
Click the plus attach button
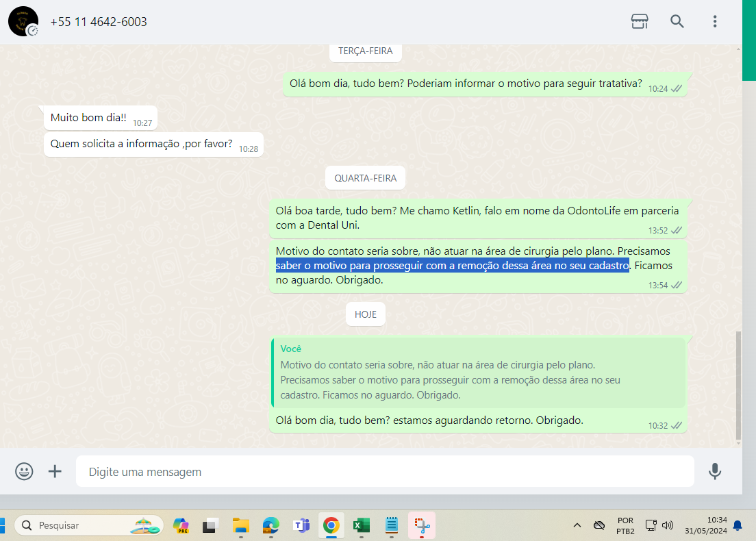55,471
